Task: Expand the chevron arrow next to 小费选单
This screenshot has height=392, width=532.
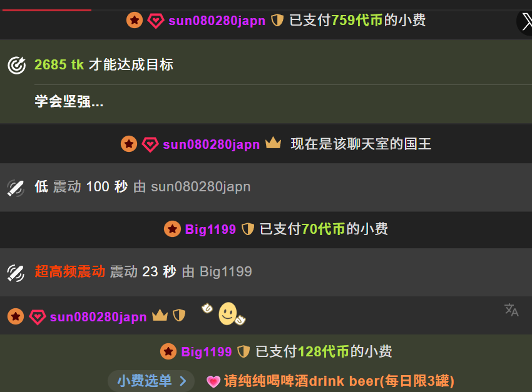Action: click(x=183, y=381)
